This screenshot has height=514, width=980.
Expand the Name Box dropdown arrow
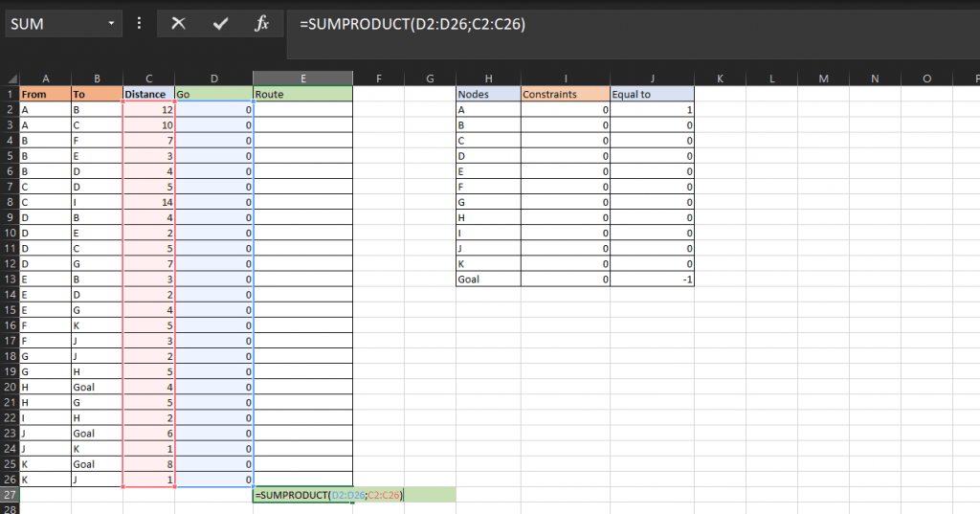(112, 24)
